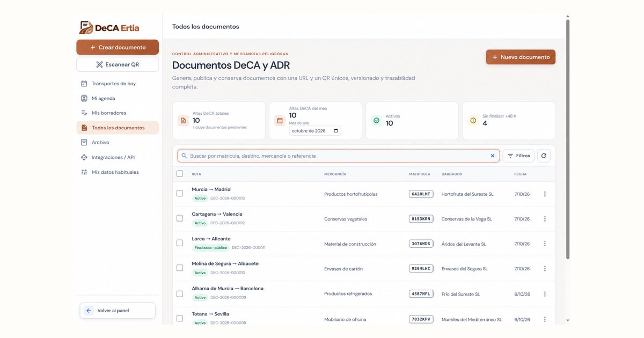Click Volver al panel button
This screenshot has height=338, width=644.
pyautogui.click(x=118, y=311)
